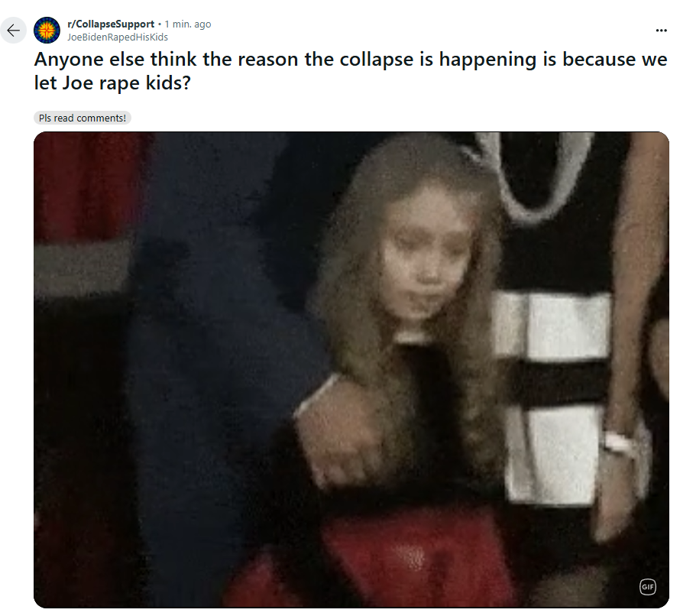Open the GIF in full view
The image size is (680, 616).
pos(351,370)
